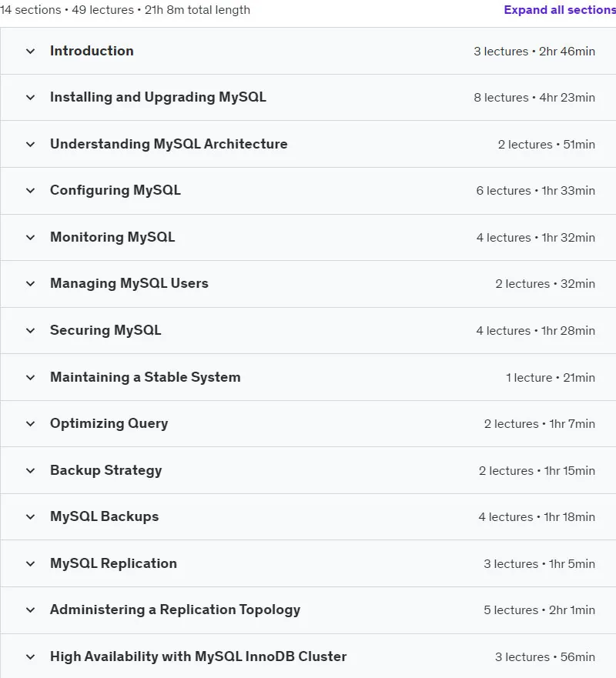The image size is (616, 678).
Task: Open the Configuring MySQL chevron
Action: point(30,191)
